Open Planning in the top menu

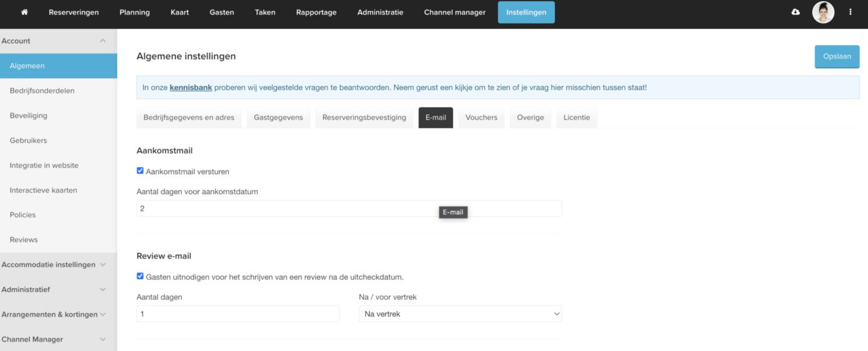pos(135,13)
